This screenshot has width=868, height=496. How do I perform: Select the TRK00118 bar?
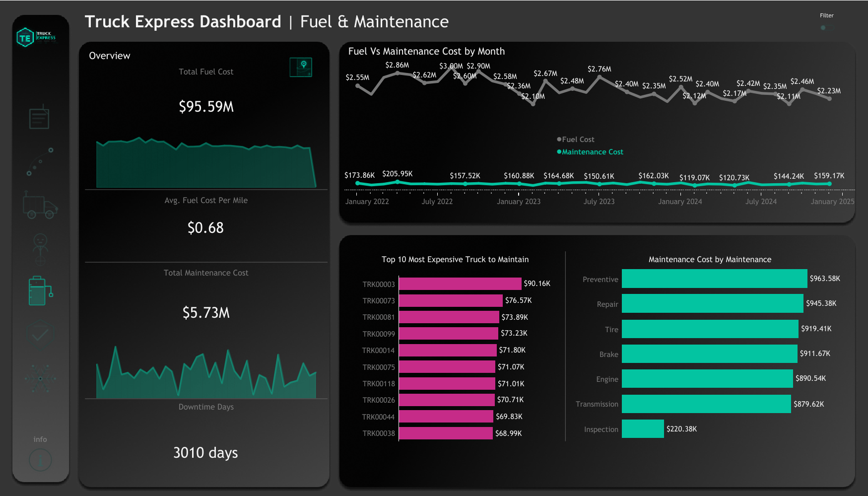coord(447,383)
